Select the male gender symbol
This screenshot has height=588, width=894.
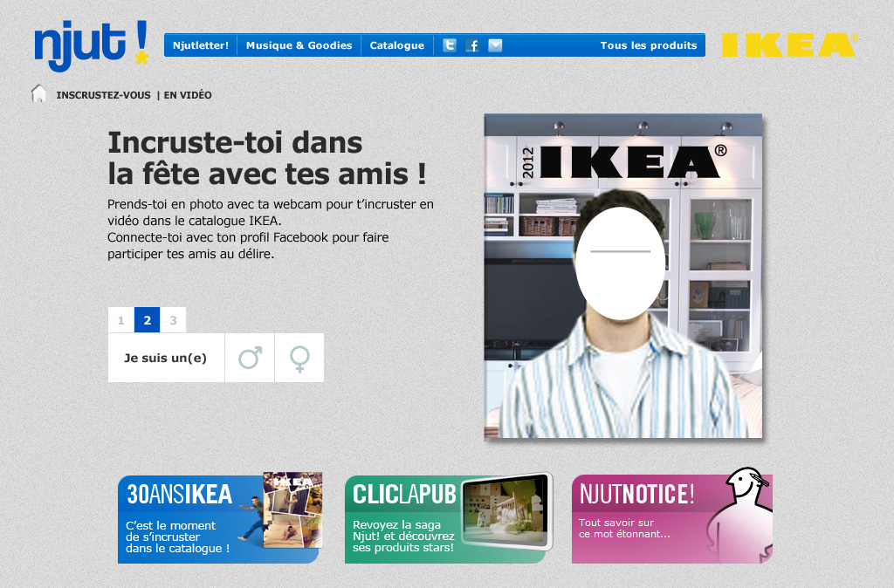coord(250,358)
